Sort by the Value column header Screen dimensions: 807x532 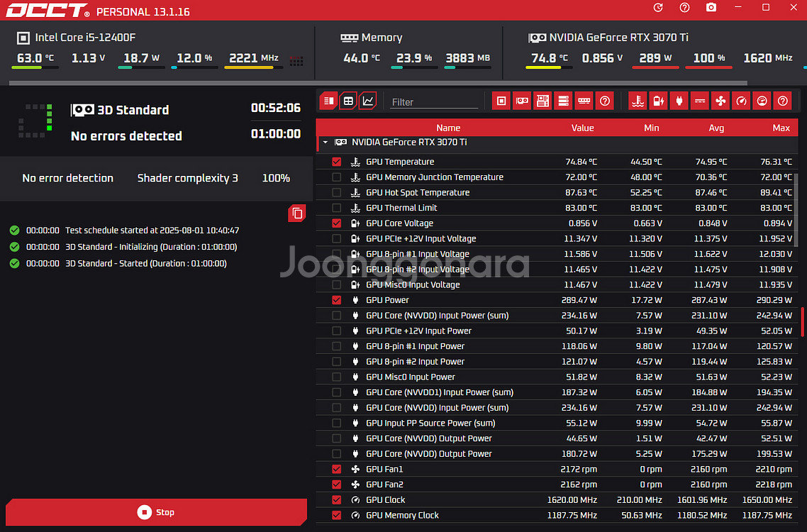pyautogui.click(x=583, y=128)
